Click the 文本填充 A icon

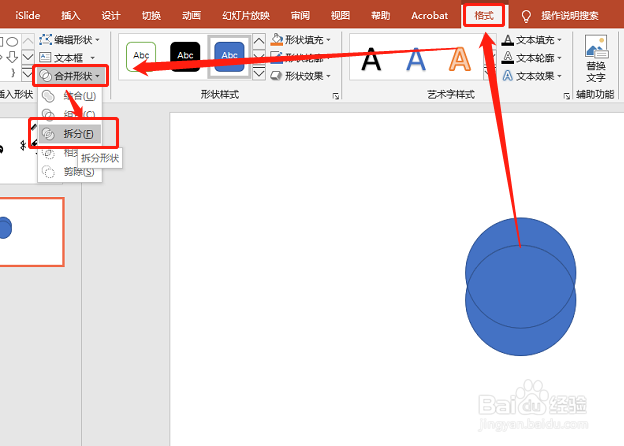(507, 40)
